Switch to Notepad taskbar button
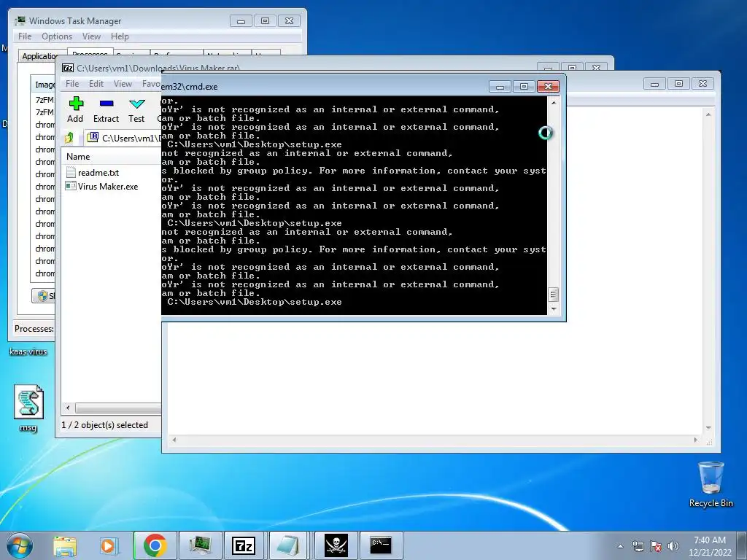This screenshot has width=747, height=560. point(289,545)
